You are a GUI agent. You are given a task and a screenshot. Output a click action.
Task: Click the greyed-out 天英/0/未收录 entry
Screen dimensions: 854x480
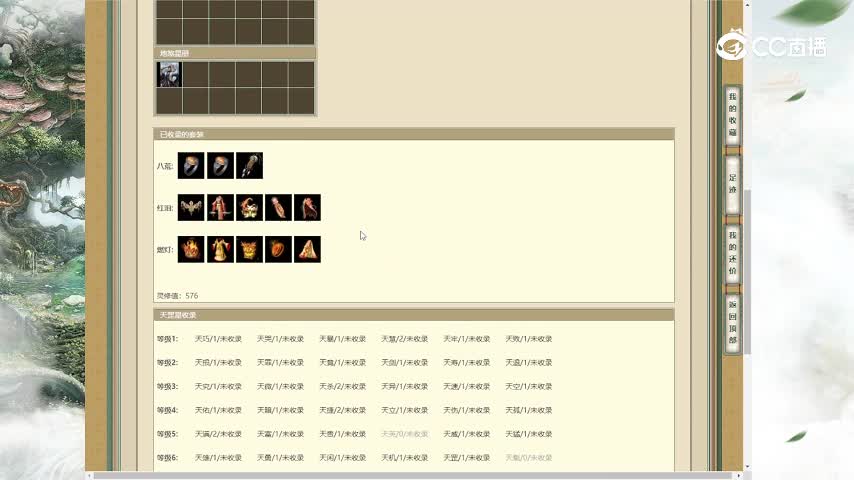pyautogui.click(x=404, y=434)
